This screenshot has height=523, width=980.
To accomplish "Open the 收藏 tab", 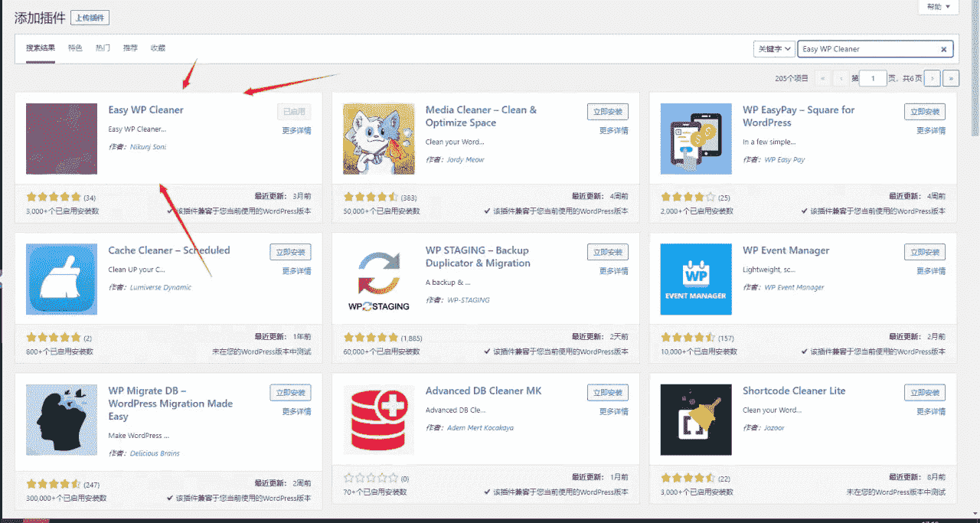I will click(158, 48).
